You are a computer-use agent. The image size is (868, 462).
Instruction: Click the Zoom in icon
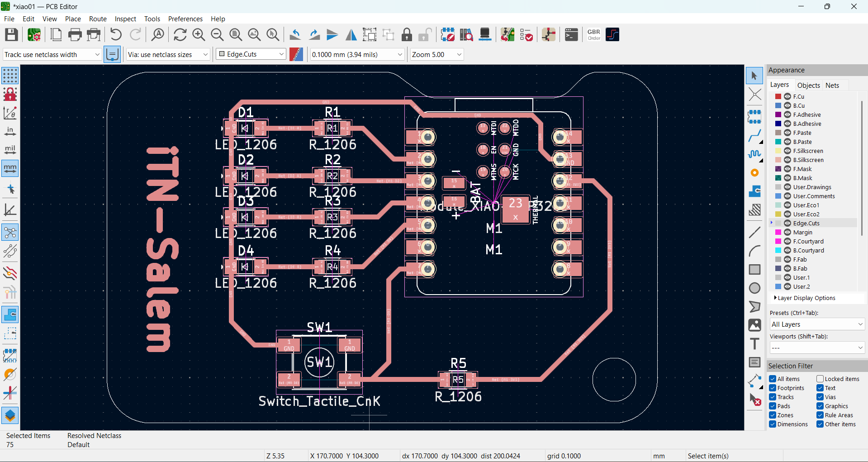[x=199, y=35]
